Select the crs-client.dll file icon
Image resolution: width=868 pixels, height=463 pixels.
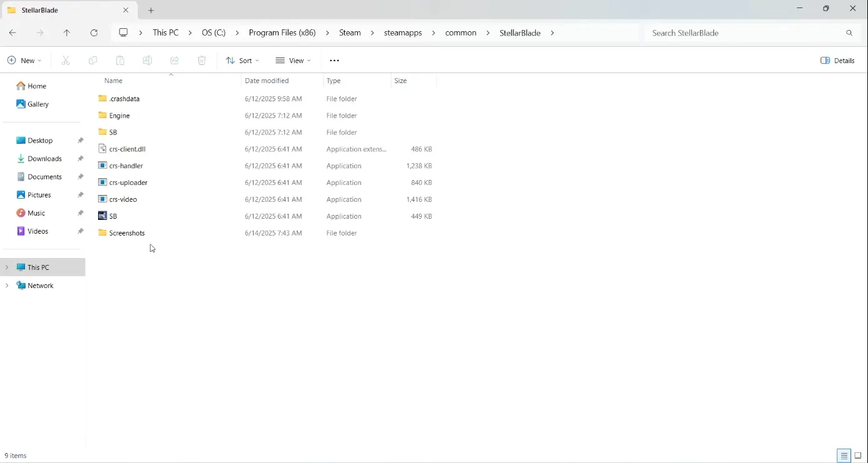coord(102,149)
